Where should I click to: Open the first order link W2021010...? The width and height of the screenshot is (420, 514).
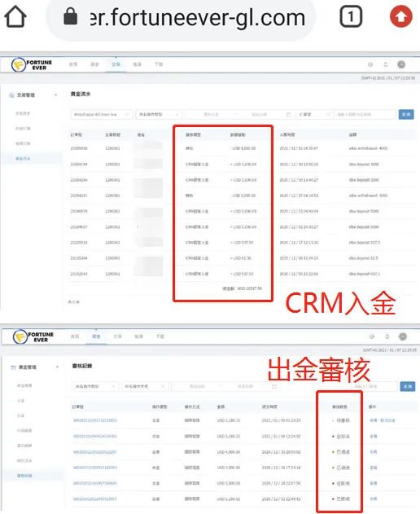pyautogui.click(x=95, y=420)
